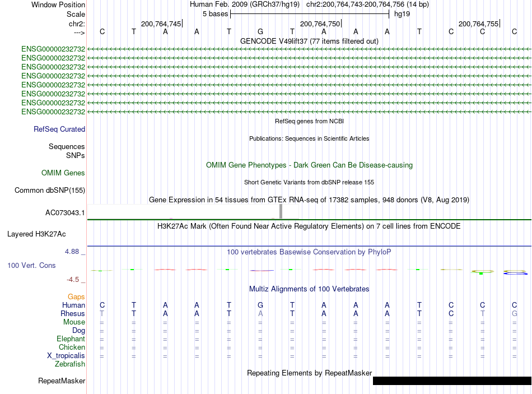
Task: Select the Scale track label
Action: coord(76,14)
